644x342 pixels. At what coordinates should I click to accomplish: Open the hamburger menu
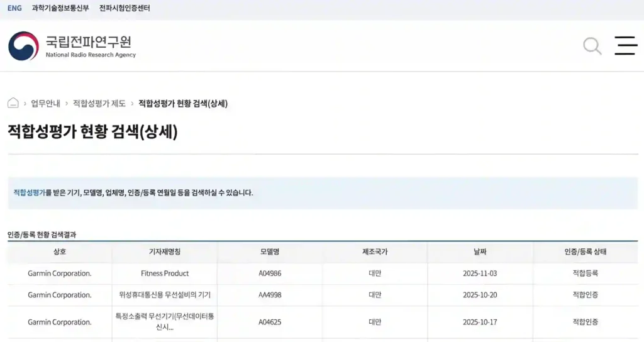tap(626, 45)
